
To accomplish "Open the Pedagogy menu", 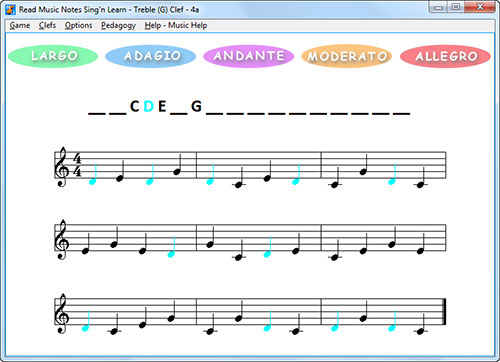I will tap(118, 25).
